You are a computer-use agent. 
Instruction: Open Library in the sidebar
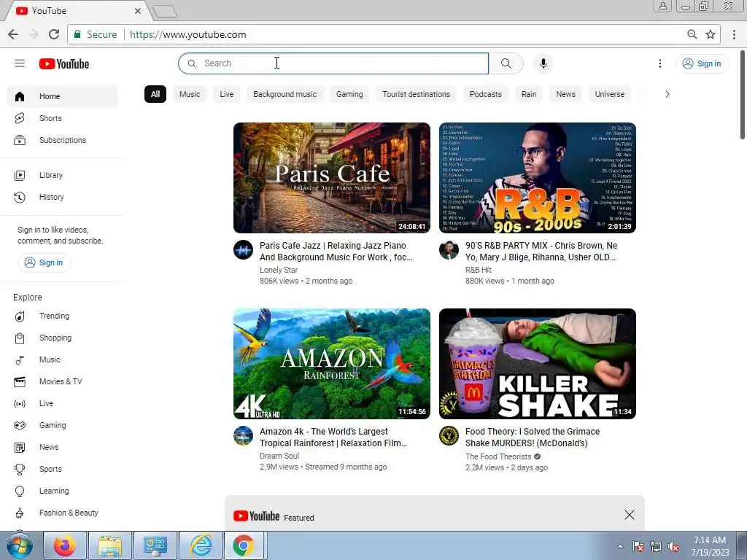point(63,175)
